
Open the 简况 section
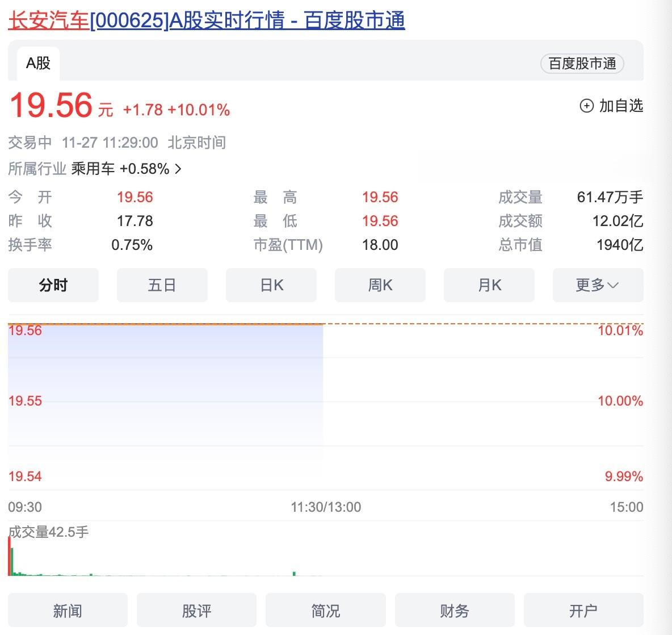click(326, 610)
